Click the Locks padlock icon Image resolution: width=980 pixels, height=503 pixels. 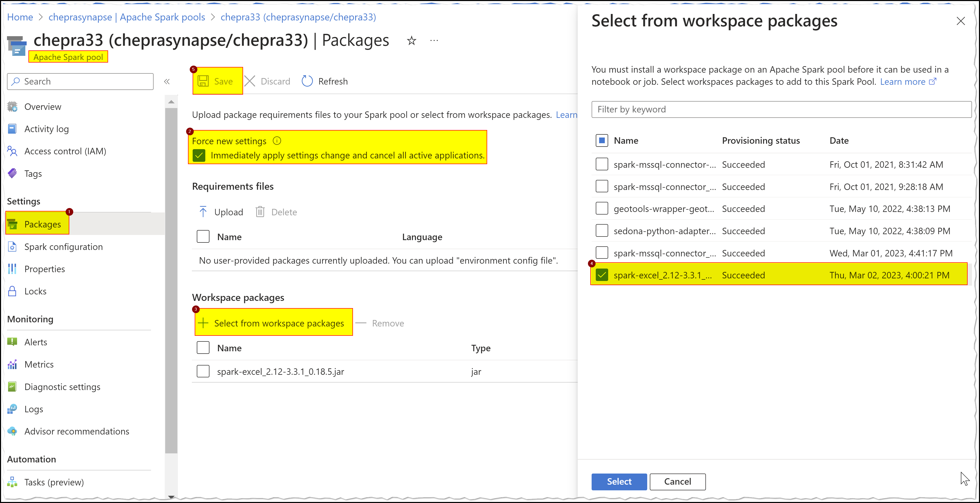click(x=12, y=291)
